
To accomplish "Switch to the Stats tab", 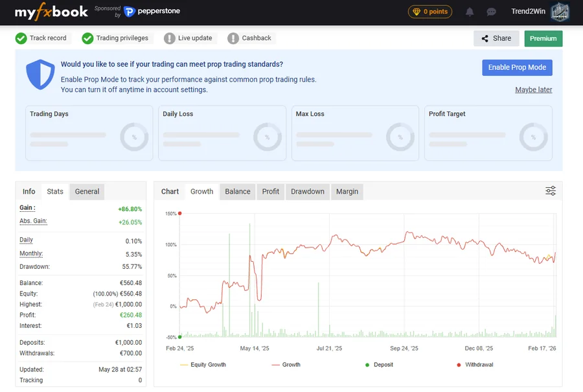I will [55, 192].
